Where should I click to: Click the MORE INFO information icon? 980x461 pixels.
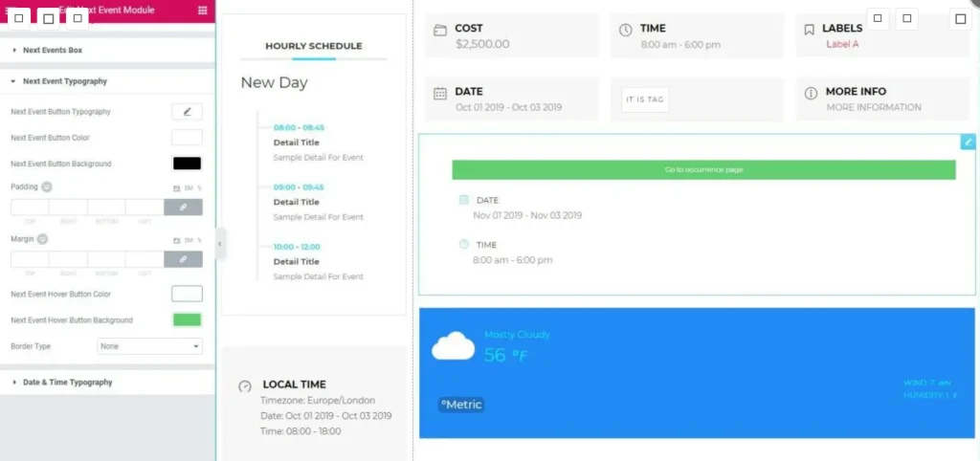[811, 94]
